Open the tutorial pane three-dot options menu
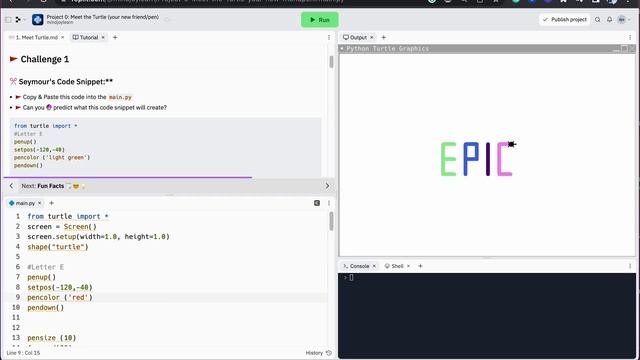The image size is (640, 360). (x=329, y=37)
